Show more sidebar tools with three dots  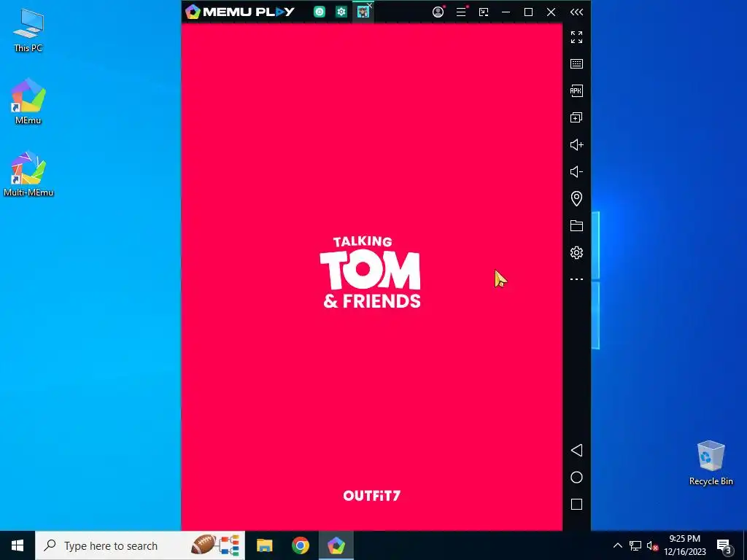(576, 279)
